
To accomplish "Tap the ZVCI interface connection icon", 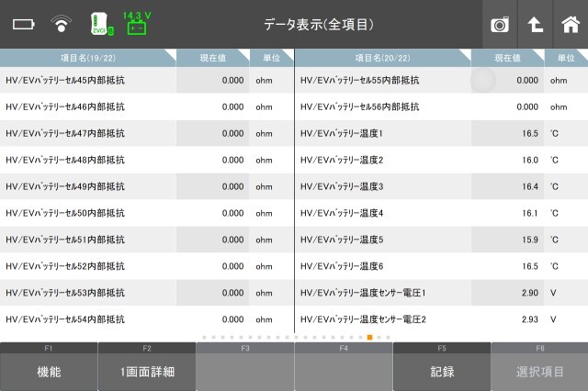I will [x=102, y=25].
